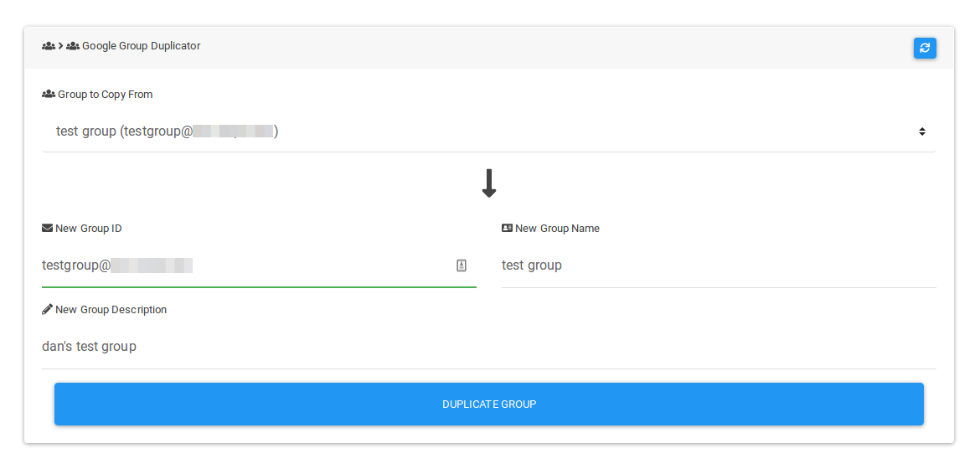
Task: Click the New Group ID input field
Action: 259,265
